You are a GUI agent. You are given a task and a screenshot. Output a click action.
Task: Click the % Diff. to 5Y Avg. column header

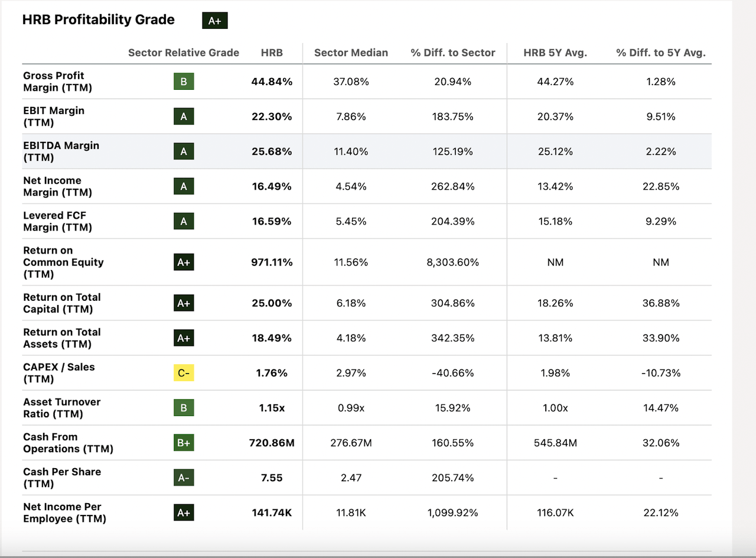661,53
